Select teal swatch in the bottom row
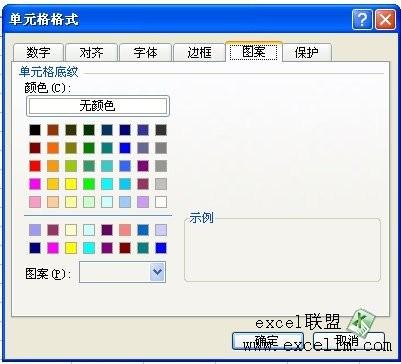This screenshot has height=364, width=401. (143, 248)
